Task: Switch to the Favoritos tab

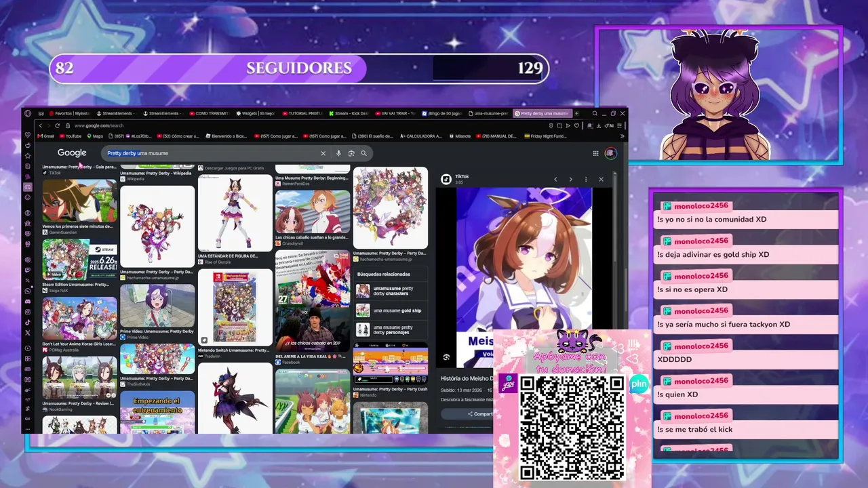Action: (x=68, y=113)
